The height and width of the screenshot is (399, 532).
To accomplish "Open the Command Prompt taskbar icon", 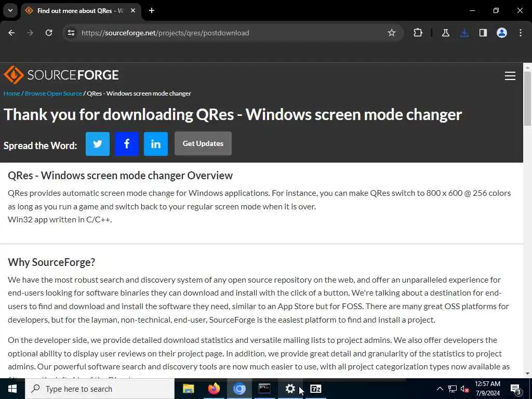I will (264, 389).
